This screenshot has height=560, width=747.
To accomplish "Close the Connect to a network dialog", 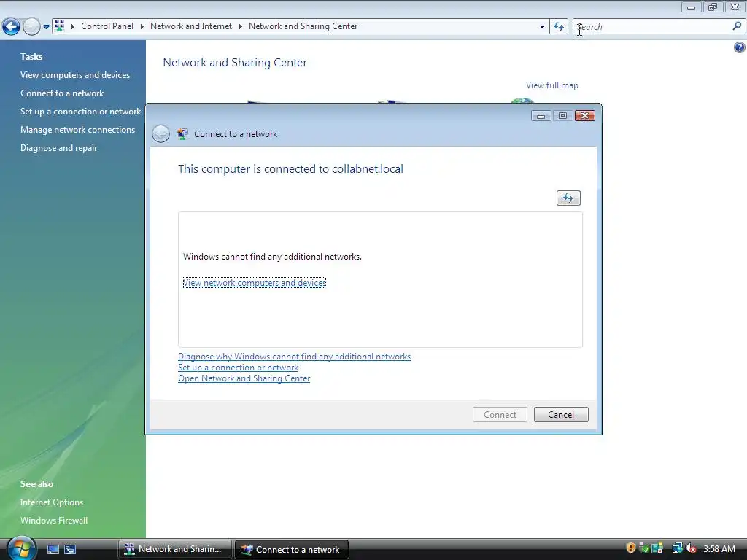I will (585, 116).
